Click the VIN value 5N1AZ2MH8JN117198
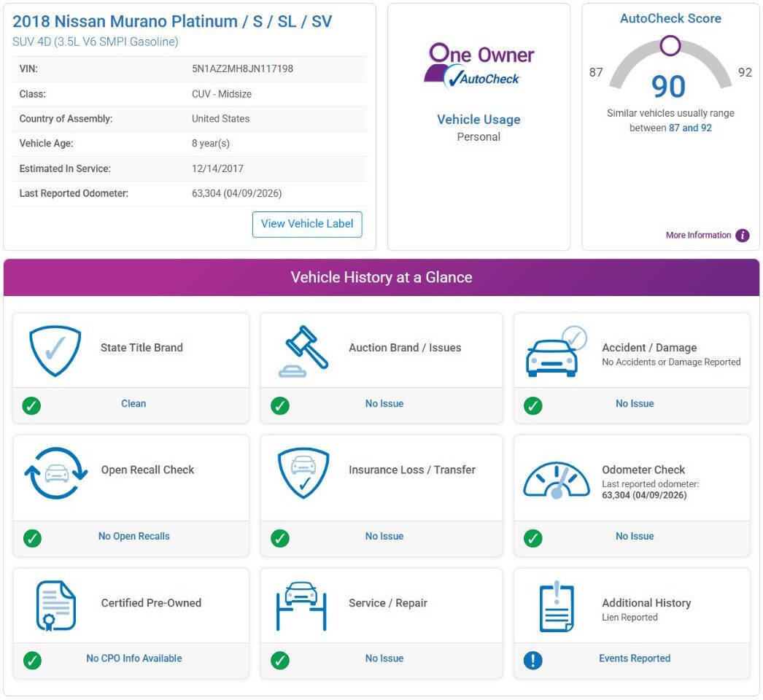Viewport: 763px width, 700px height. pos(242,69)
